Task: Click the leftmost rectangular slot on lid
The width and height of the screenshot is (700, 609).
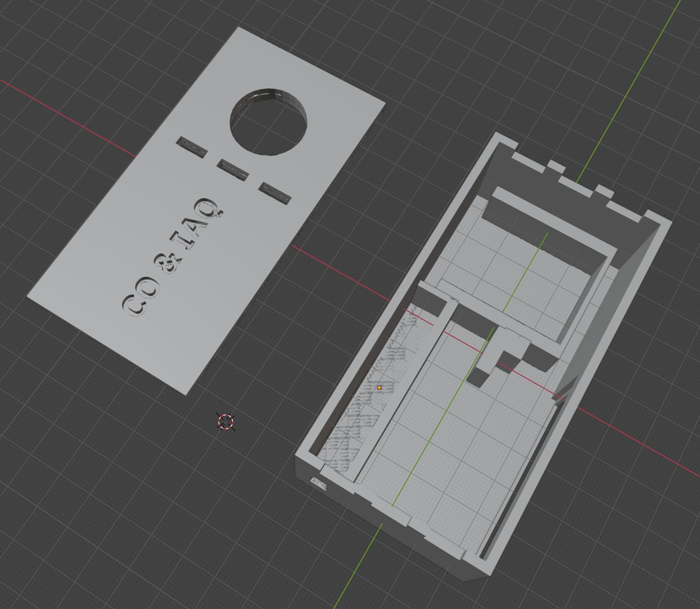Action: tap(192, 147)
